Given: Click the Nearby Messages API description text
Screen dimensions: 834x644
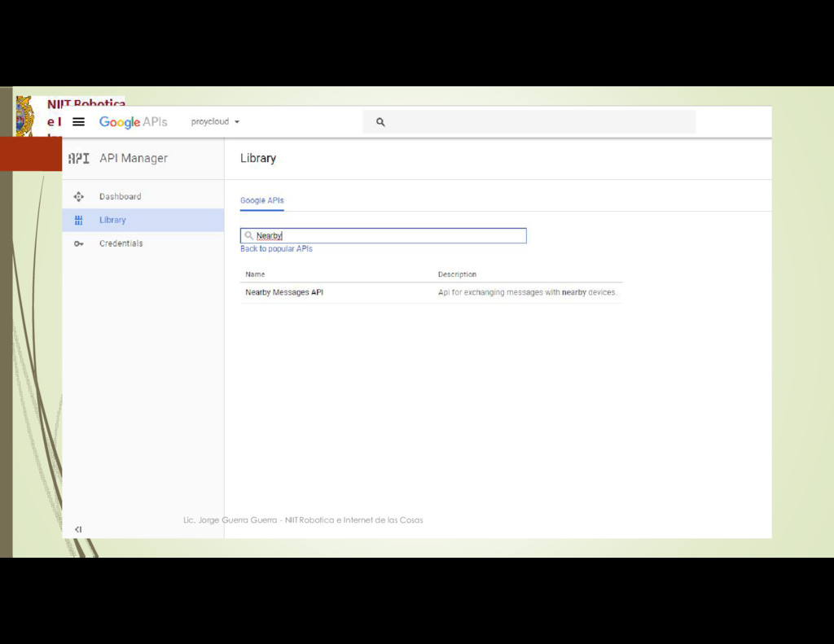Looking at the screenshot, I should click(527, 292).
